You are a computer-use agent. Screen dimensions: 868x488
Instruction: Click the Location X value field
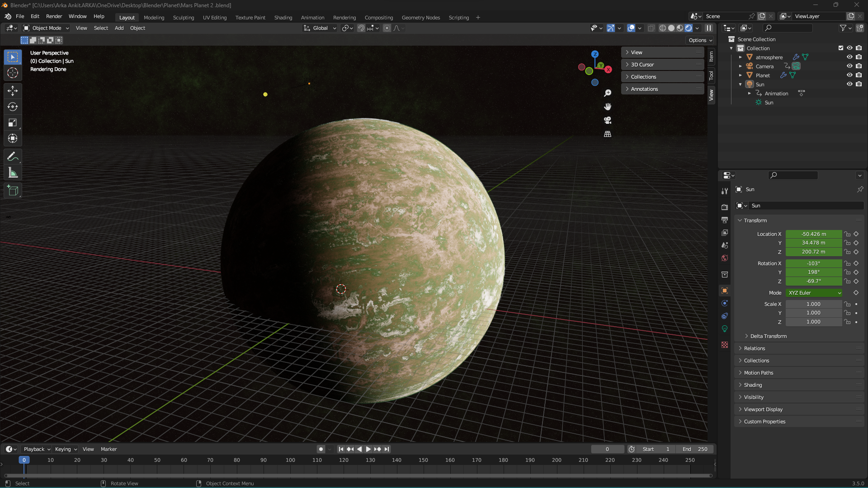[813, 234]
